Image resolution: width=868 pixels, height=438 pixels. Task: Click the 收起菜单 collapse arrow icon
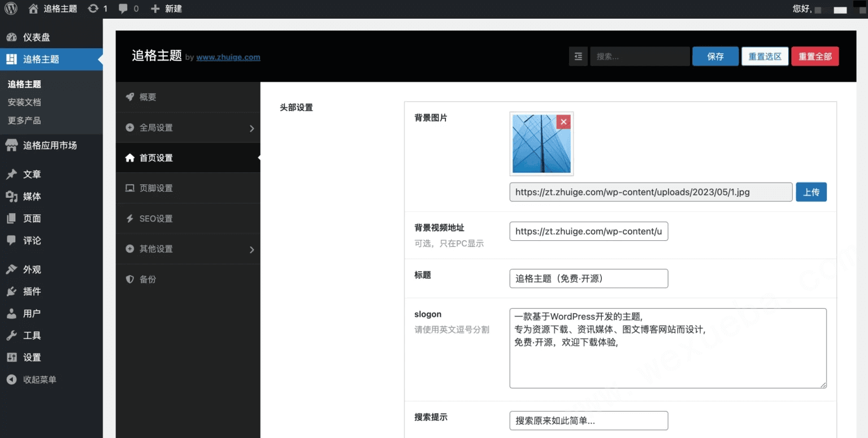coord(11,379)
